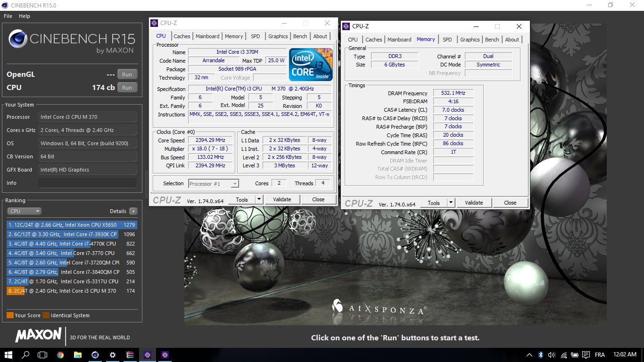Open the Wi-Fi network tray icon

pos(563,355)
